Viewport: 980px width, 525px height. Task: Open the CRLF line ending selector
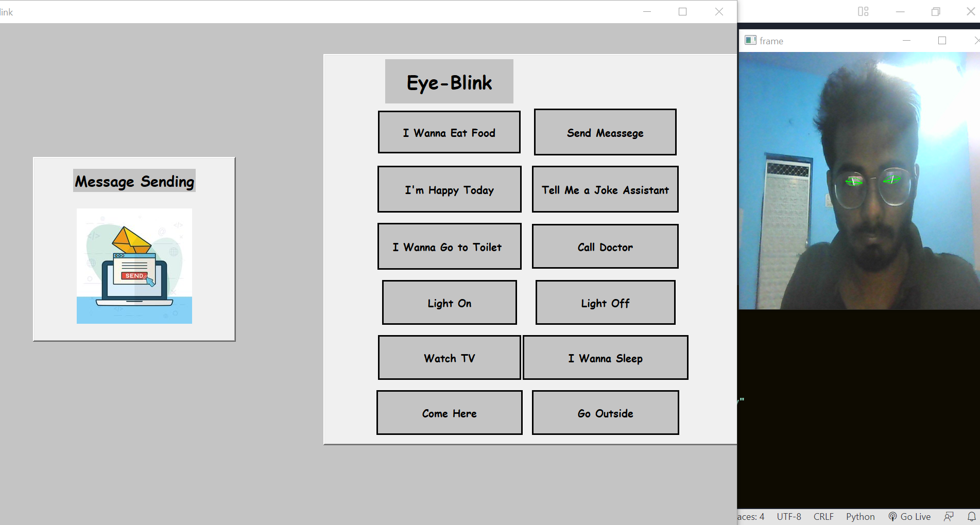click(823, 517)
